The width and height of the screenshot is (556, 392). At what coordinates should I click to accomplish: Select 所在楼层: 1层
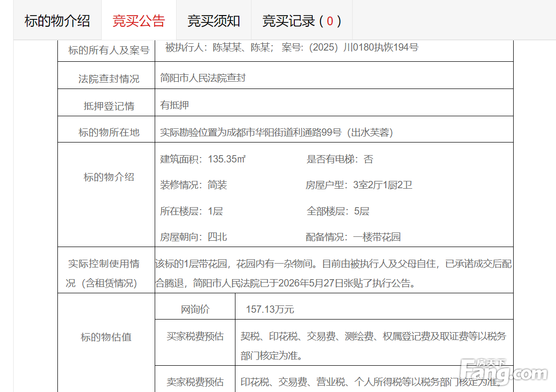tap(192, 211)
